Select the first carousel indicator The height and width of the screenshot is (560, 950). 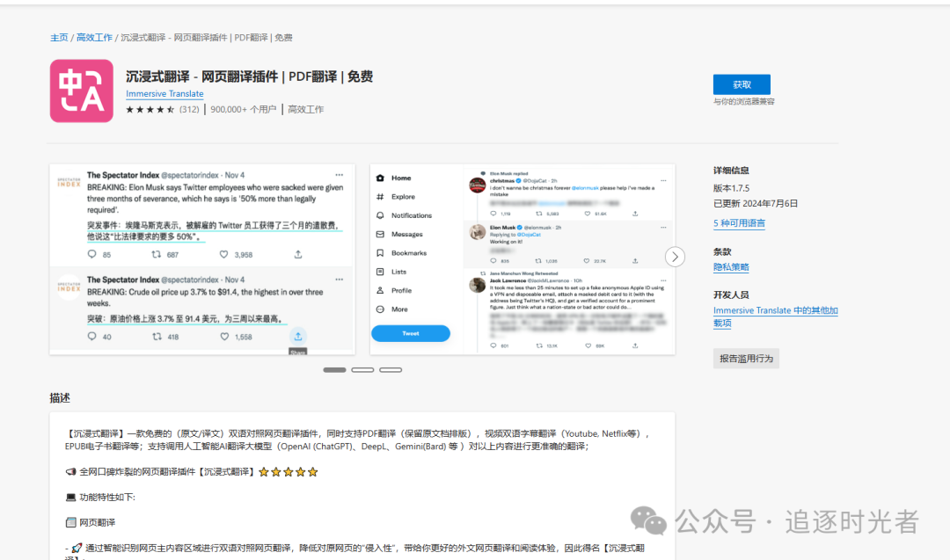click(334, 370)
